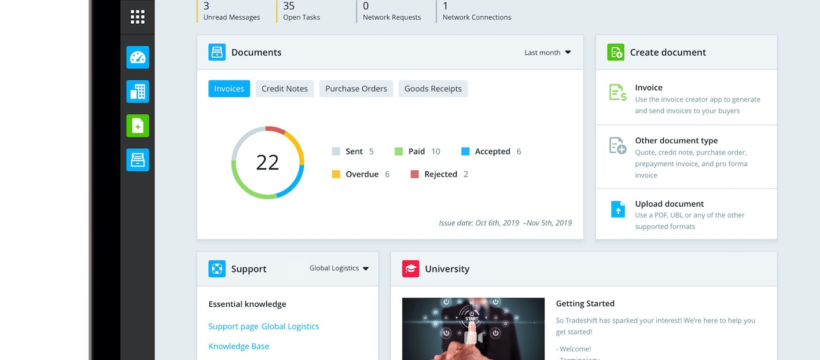Click the Other document type icon

click(618, 145)
